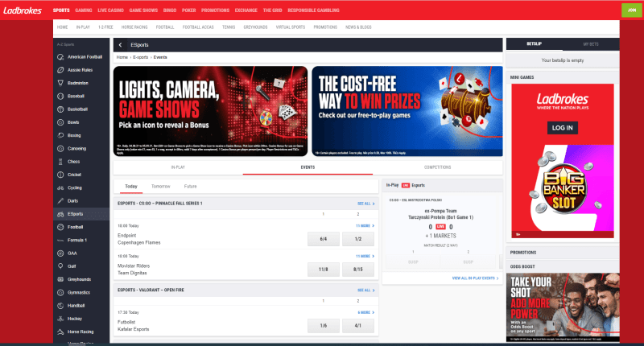
Task: Select Team Dignitas odds 8/15
Action: [x=358, y=269]
